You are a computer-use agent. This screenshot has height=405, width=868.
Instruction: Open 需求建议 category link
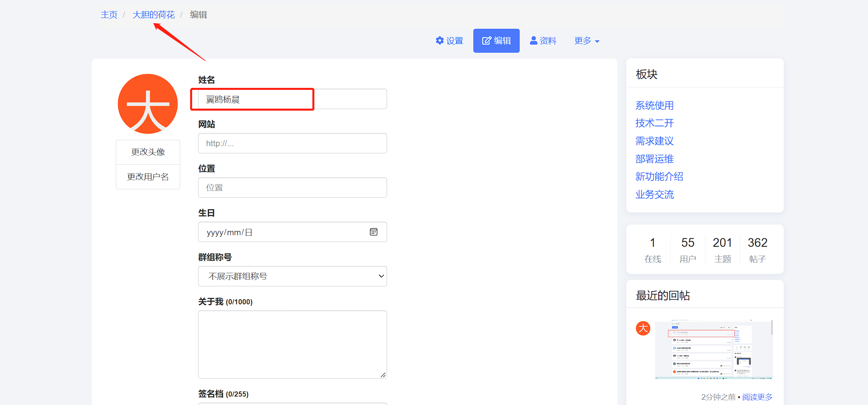coord(654,141)
